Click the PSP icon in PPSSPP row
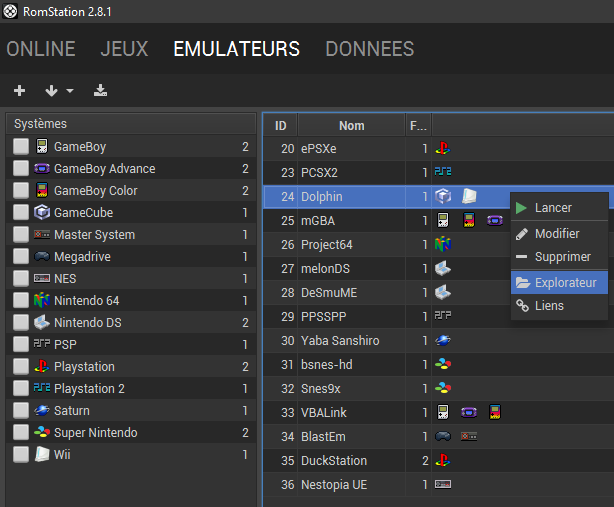This screenshot has width=614, height=507. (x=443, y=315)
